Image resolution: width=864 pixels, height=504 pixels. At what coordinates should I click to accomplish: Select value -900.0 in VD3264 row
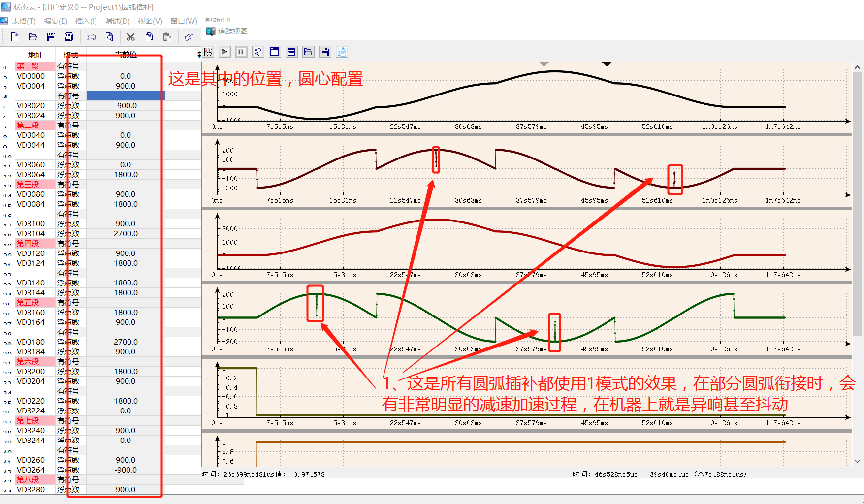point(126,470)
